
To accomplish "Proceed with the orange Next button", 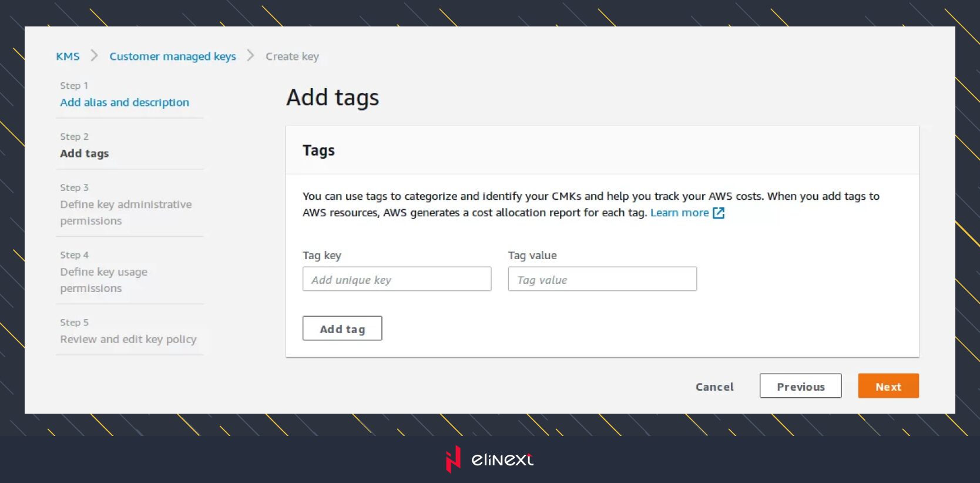I will click(888, 386).
